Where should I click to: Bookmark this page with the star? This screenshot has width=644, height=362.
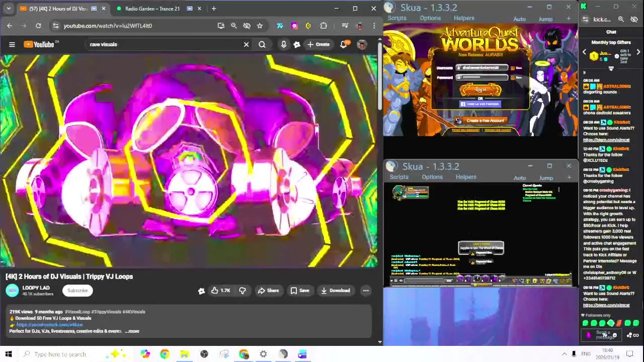coord(260,26)
